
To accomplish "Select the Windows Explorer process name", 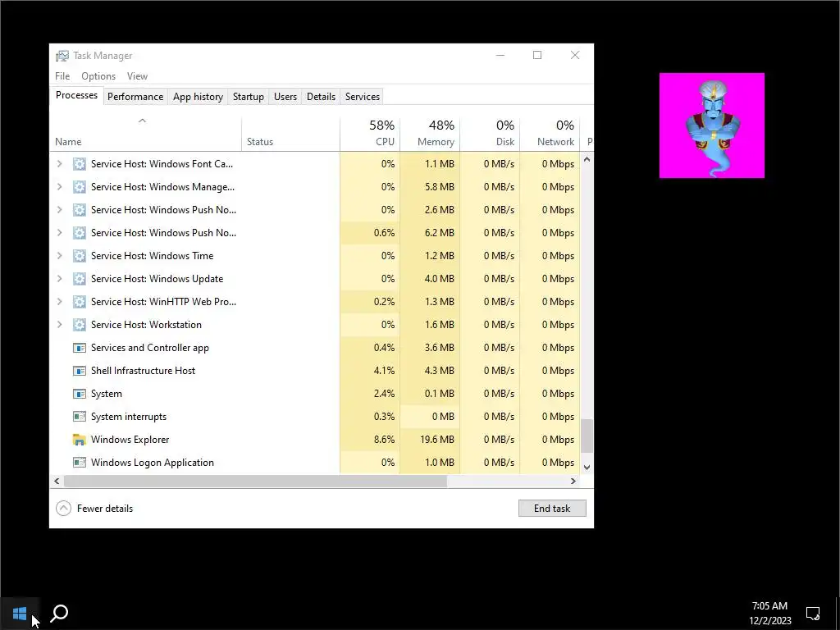I will [130, 440].
